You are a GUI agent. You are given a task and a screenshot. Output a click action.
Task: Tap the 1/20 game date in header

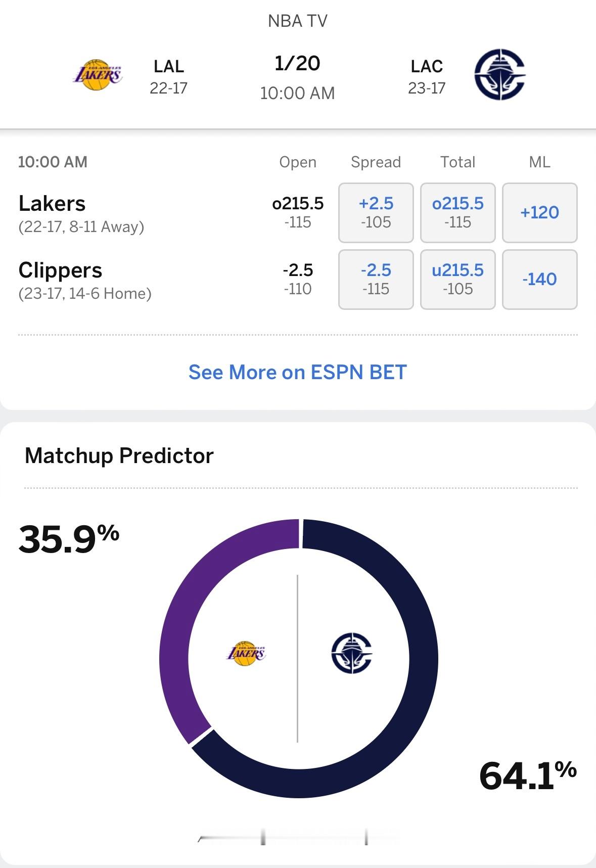pyautogui.click(x=297, y=63)
